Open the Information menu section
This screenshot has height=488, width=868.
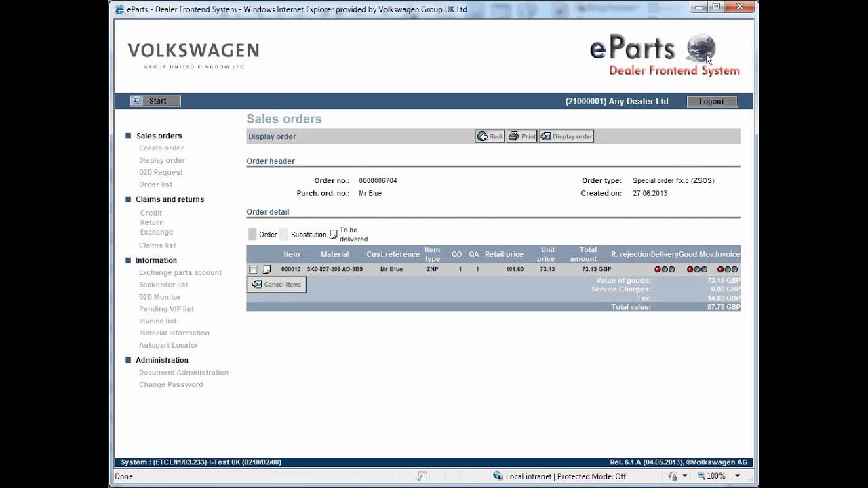click(156, 260)
